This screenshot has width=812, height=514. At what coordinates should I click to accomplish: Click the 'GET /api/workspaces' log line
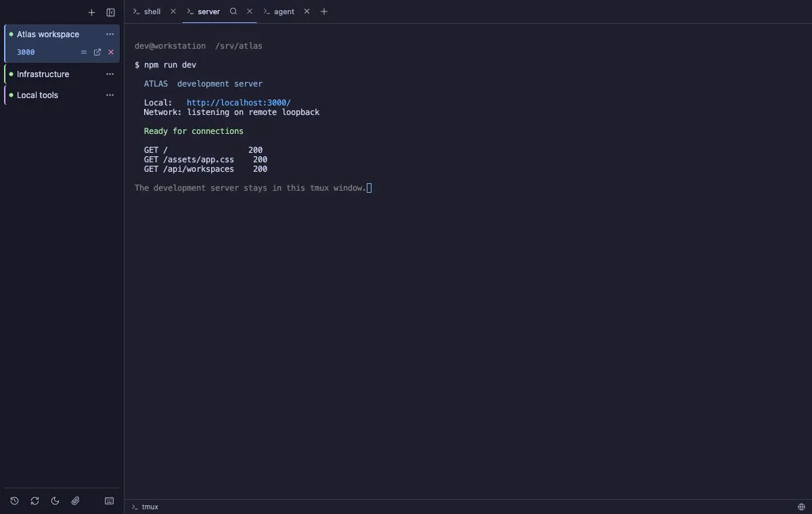[206, 169]
